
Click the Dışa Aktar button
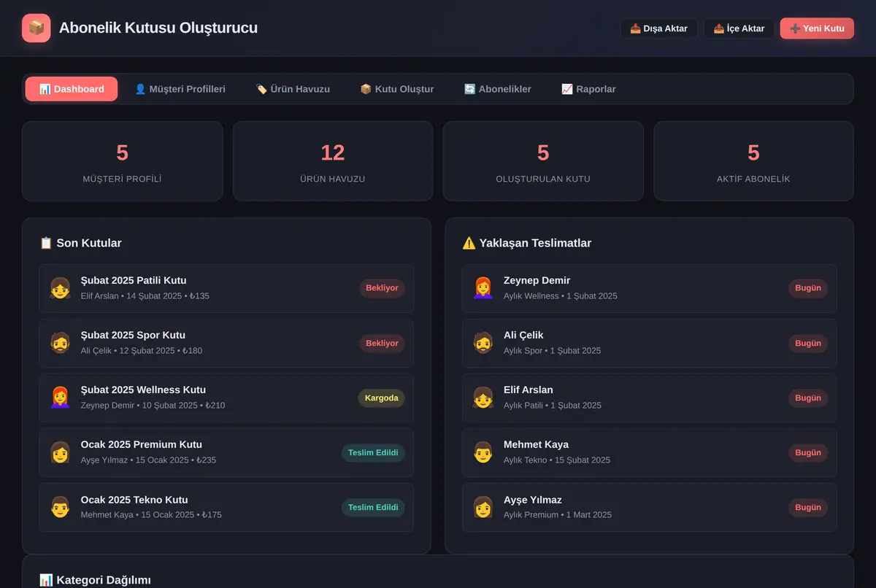659,28
